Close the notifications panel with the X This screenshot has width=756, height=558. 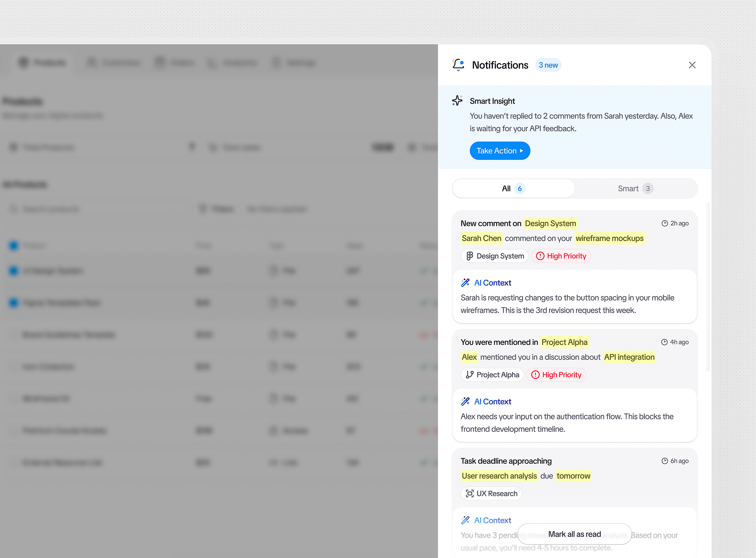(692, 65)
